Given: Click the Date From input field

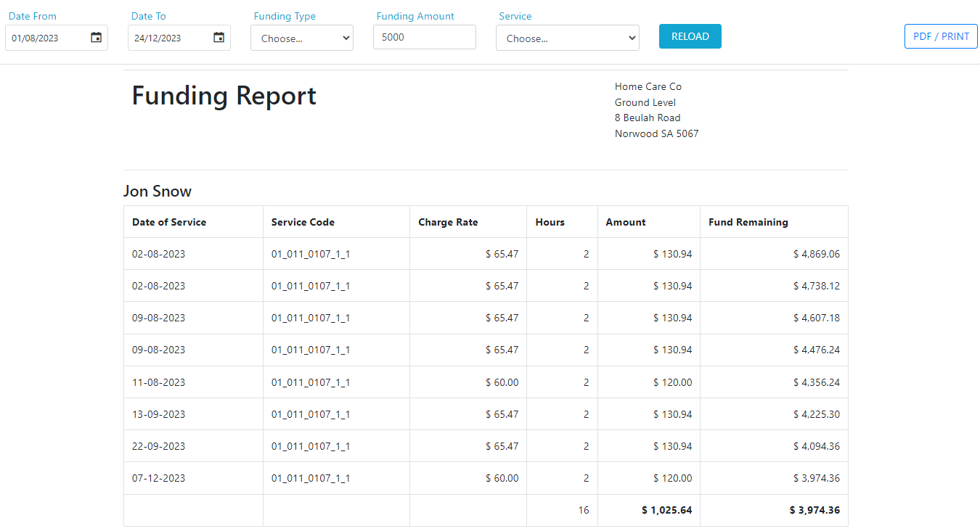Looking at the screenshot, I should coord(57,38).
